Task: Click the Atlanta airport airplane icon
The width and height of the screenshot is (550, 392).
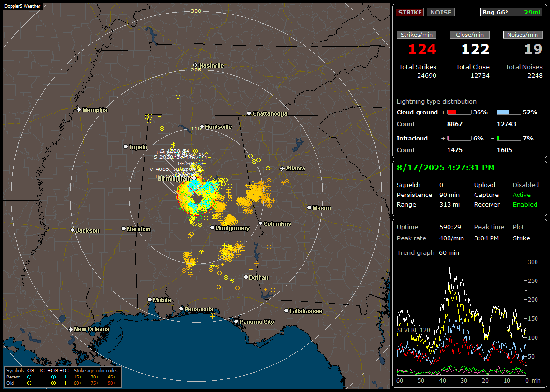Action: point(282,168)
